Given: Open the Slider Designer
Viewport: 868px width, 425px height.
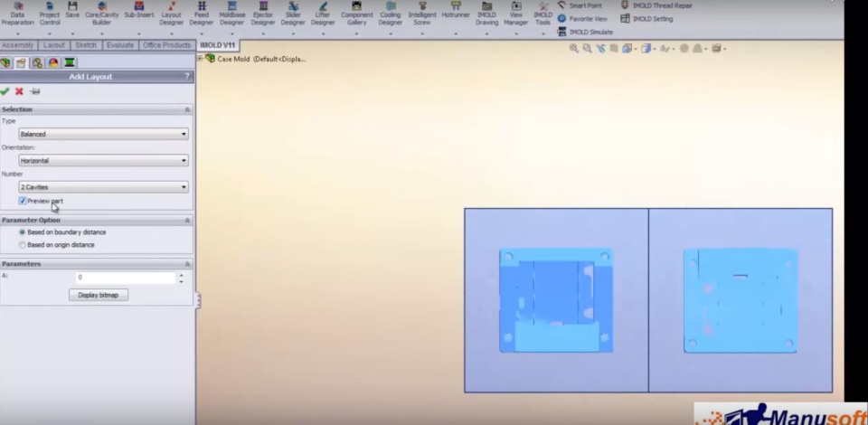Looking at the screenshot, I should click(x=293, y=14).
